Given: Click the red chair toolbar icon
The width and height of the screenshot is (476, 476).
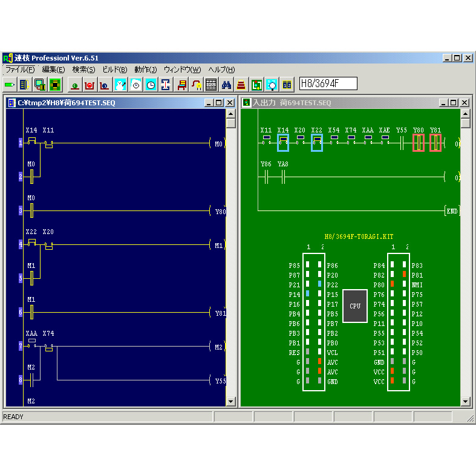Looking at the screenshot, I should click(181, 85).
